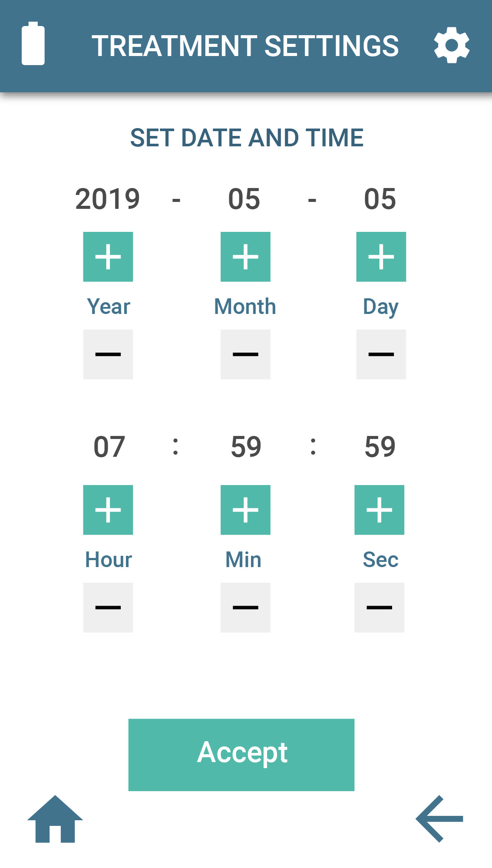Confirm with the Accept button

pyautogui.click(x=241, y=755)
